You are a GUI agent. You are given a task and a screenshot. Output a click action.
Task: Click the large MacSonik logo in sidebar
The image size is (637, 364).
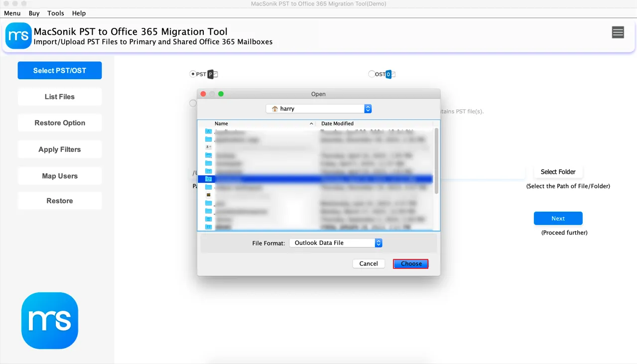click(50, 321)
